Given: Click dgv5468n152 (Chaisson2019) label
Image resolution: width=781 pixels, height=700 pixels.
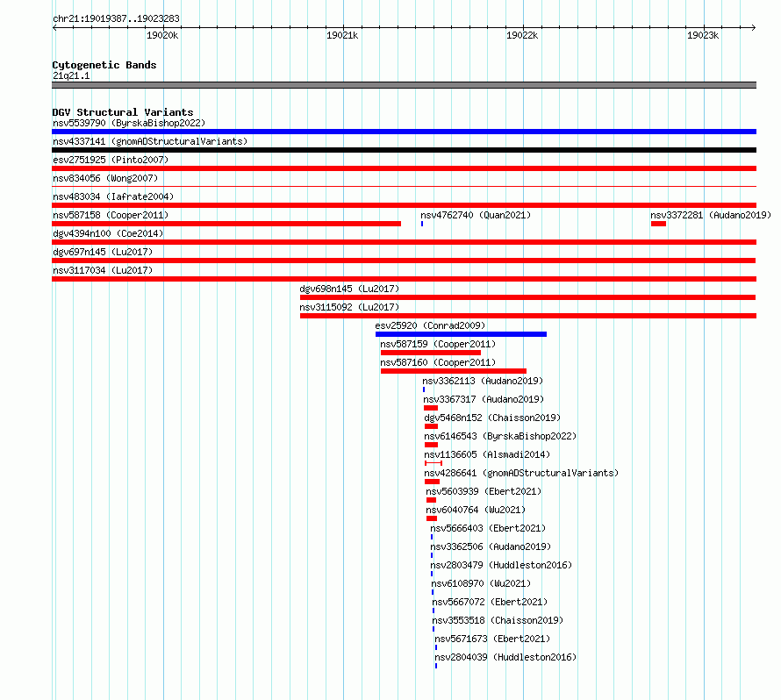Looking at the screenshot, I should point(492,418).
